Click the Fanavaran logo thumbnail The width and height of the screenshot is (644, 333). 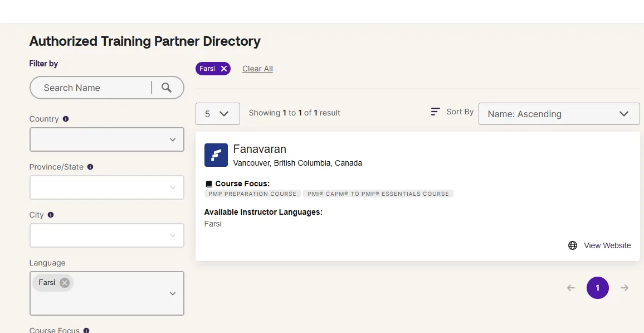(216, 155)
